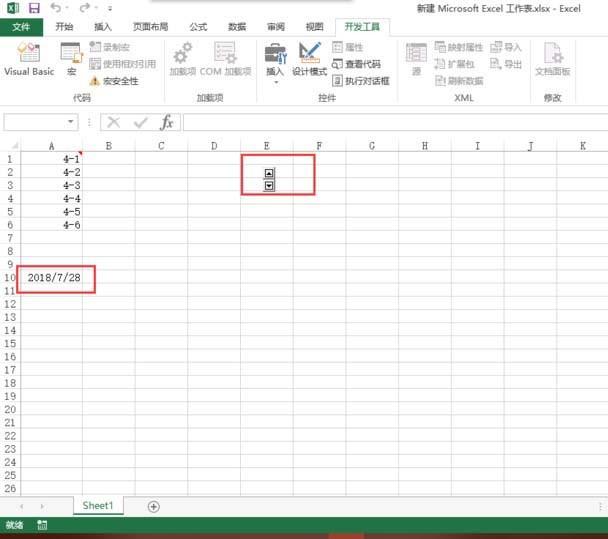Open the Visual Basic editor
The image size is (608, 539).
(x=29, y=59)
